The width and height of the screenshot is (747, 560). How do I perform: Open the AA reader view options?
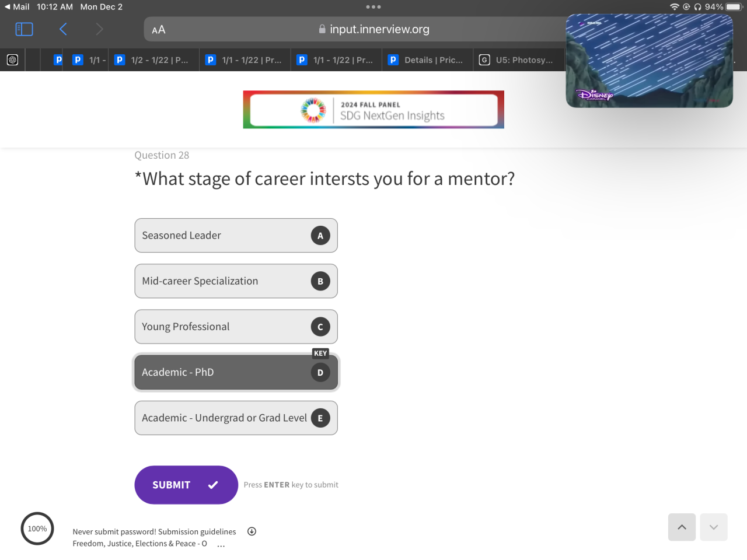tap(158, 30)
